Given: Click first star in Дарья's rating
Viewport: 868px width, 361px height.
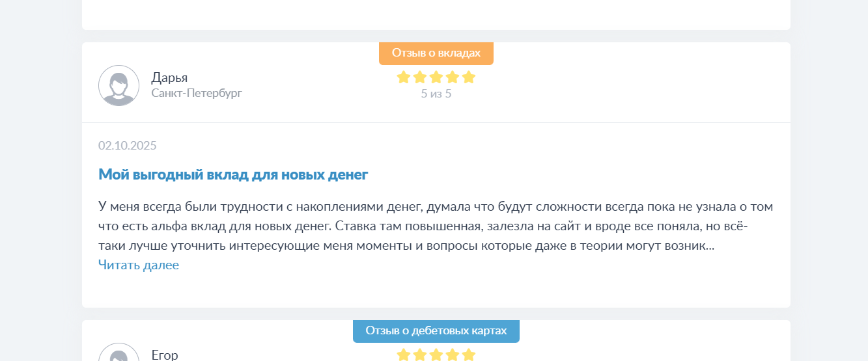Looking at the screenshot, I should [404, 77].
